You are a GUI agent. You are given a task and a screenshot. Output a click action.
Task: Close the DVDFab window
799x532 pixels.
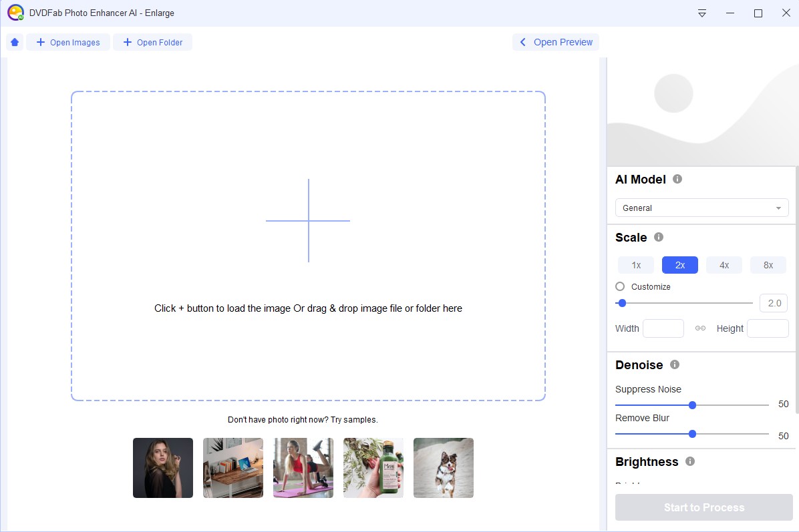coord(786,13)
